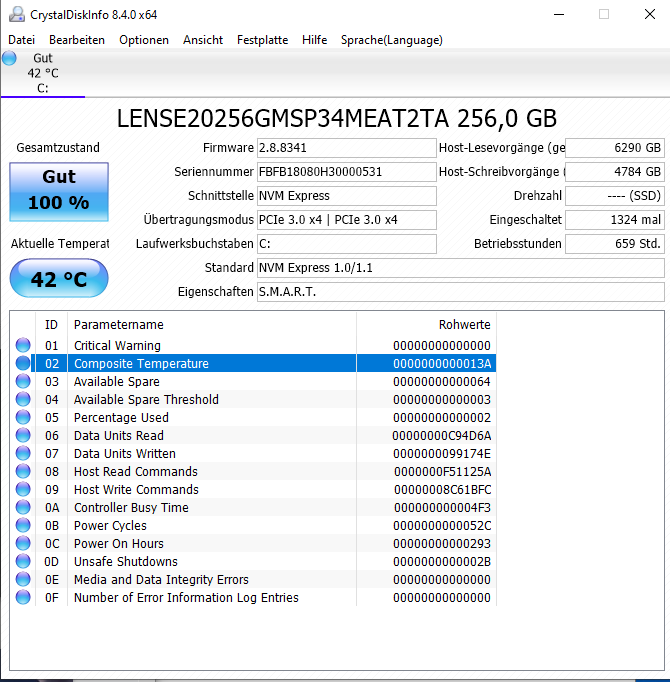Open the Optionen menu

click(144, 40)
